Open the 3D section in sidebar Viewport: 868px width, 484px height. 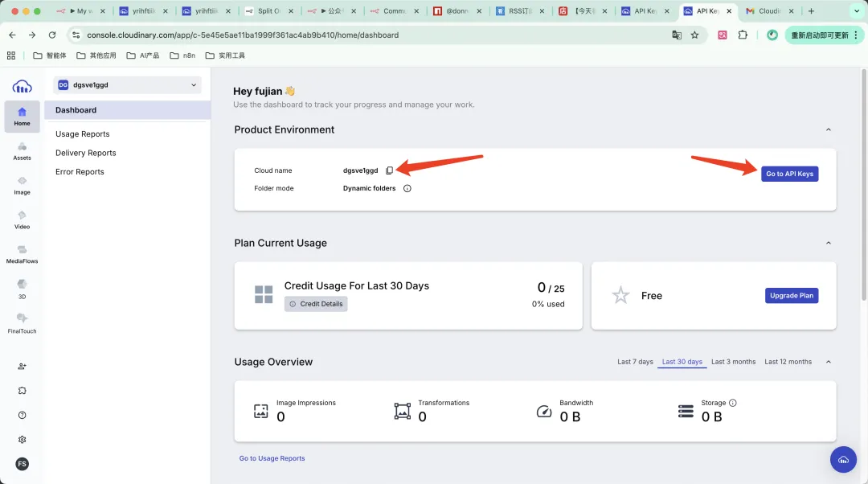coord(22,289)
